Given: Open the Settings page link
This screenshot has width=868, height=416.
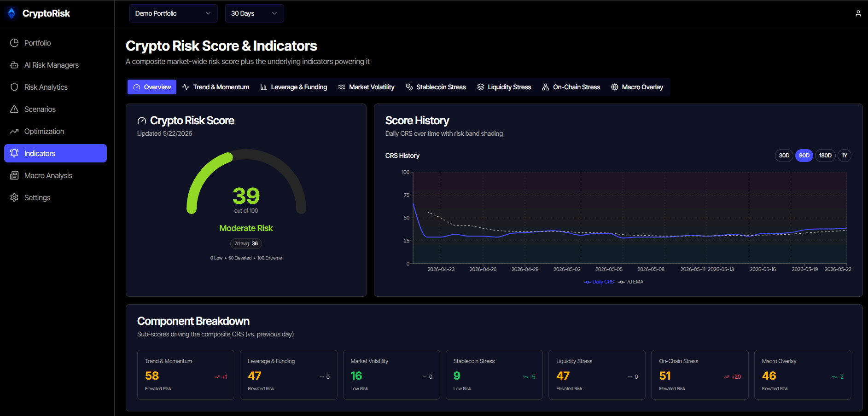Looking at the screenshot, I should click(55, 197).
